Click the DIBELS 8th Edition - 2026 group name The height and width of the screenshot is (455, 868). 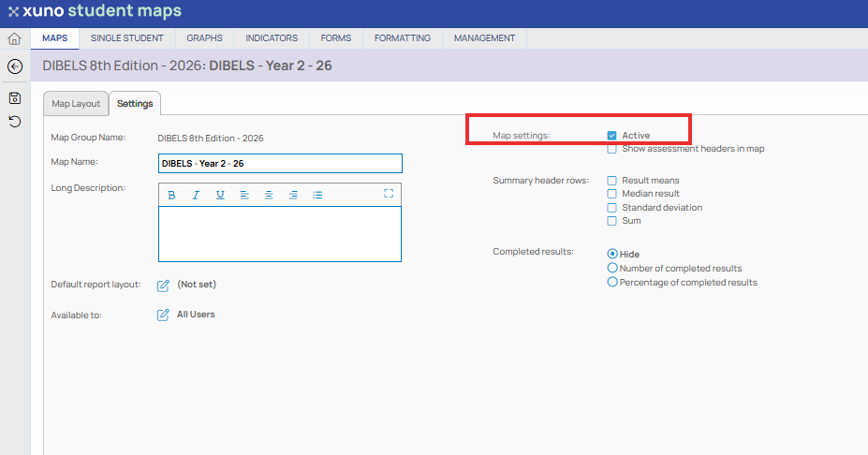(x=211, y=139)
